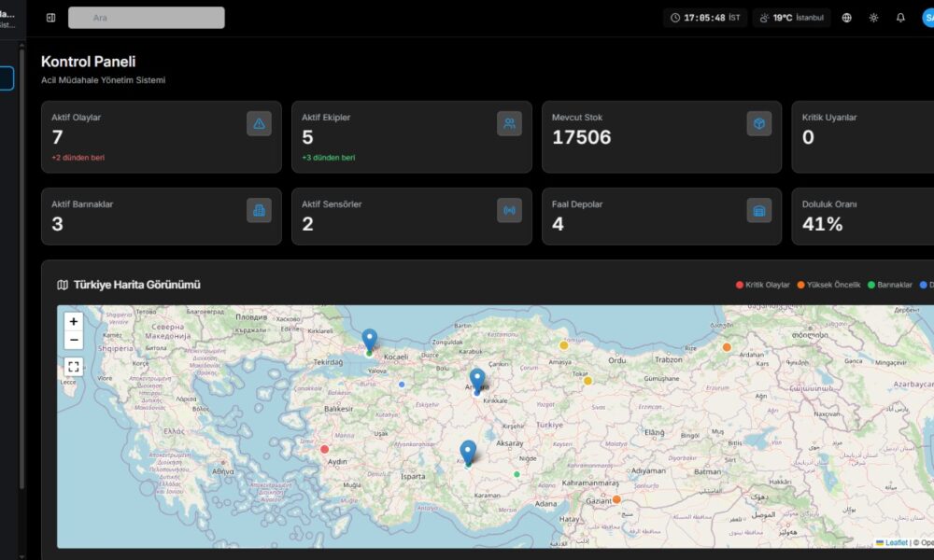Toggle the light/dark theme sun icon
Viewport: 934px width, 560px height.
point(873,18)
